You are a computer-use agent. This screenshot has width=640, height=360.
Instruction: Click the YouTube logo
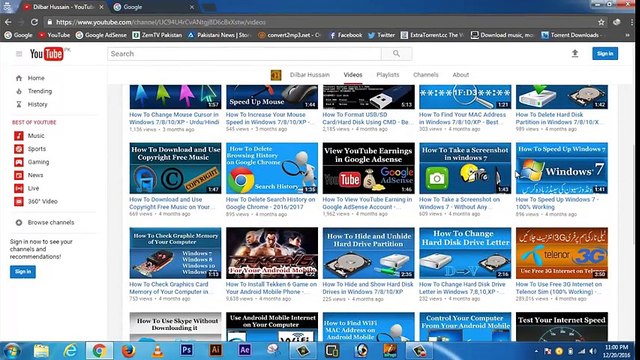click(47, 54)
